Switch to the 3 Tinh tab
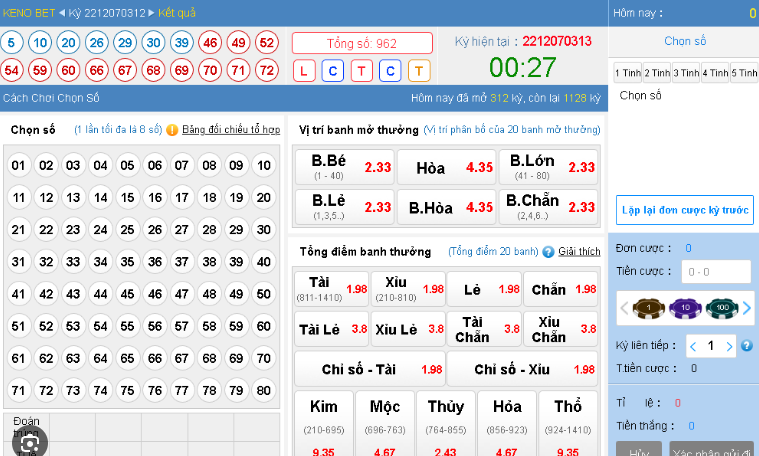The image size is (759, 456). 686,73
